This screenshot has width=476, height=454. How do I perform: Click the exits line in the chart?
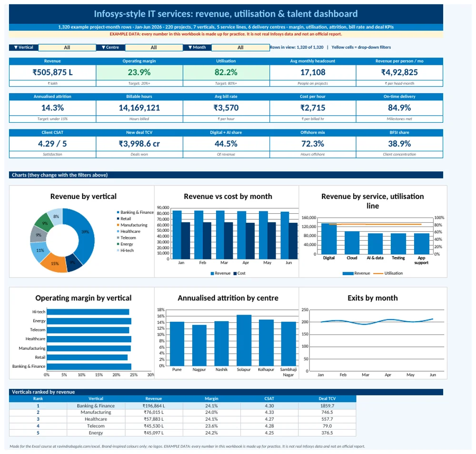point(377,321)
